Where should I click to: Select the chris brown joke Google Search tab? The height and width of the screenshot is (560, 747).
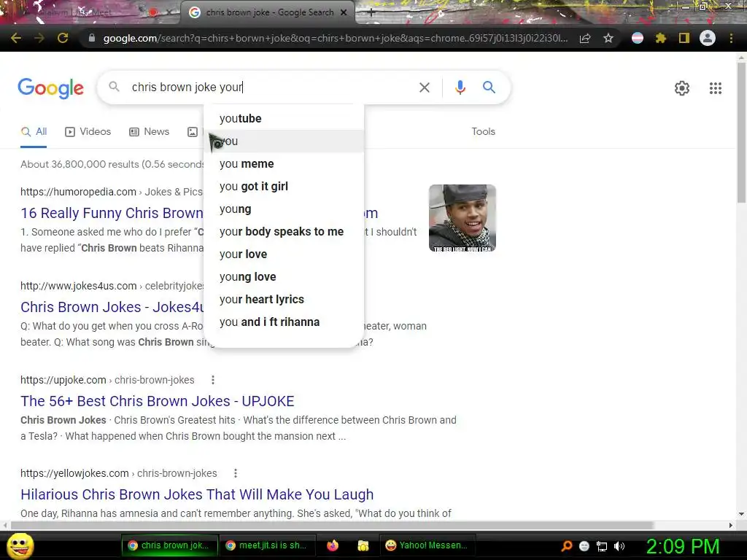coord(268,13)
